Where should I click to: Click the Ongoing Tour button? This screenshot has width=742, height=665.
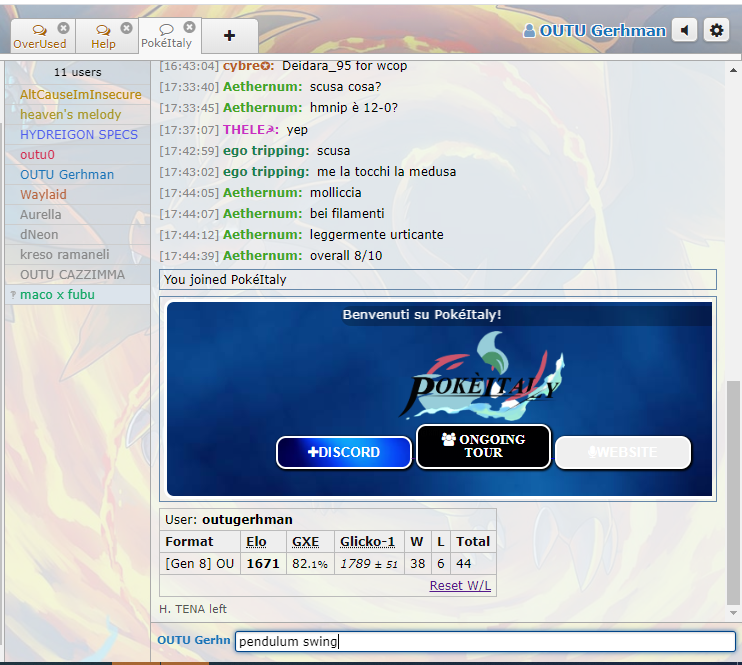pyautogui.click(x=483, y=446)
